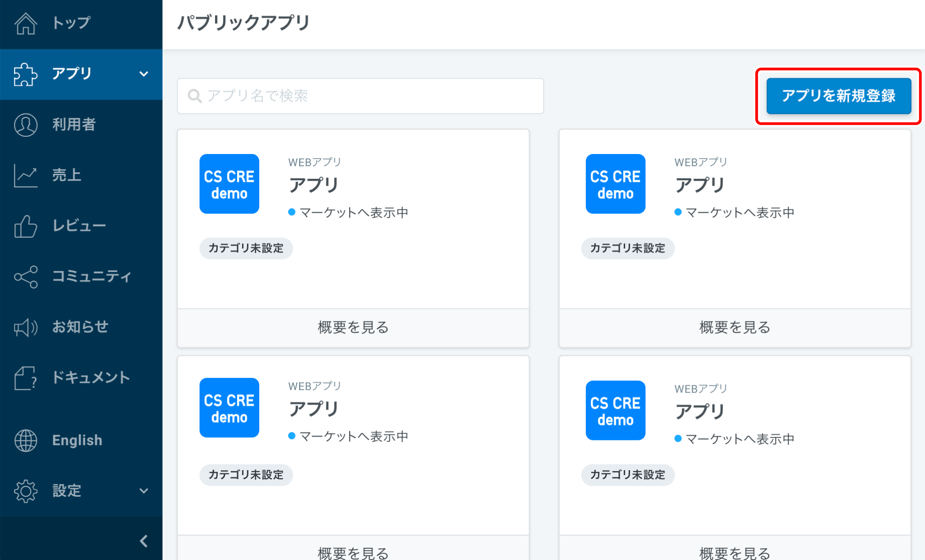Open the コミュニティ share icon
Screen dimensions: 925x560
coord(26,276)
